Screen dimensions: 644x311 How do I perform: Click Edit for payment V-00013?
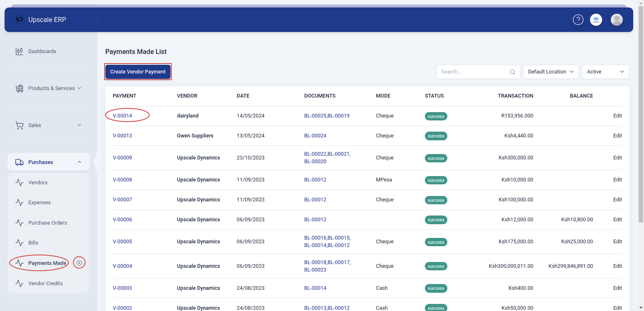pyautogui.click(x=617, y=136)
